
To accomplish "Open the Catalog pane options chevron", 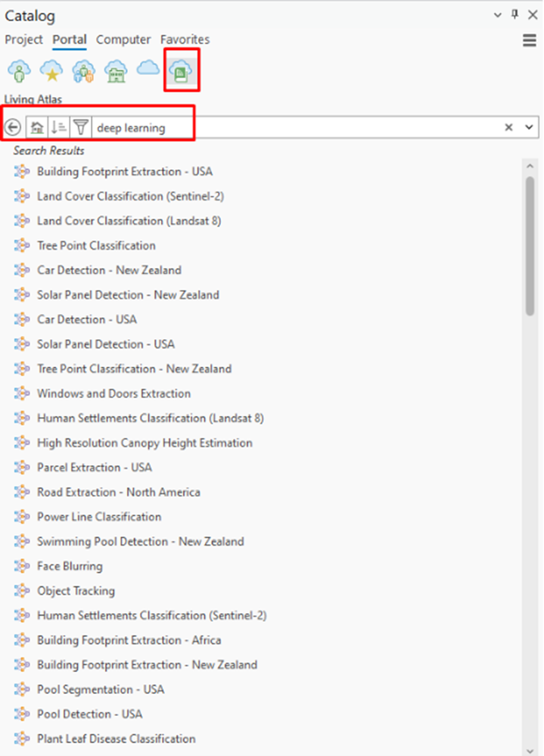I will coord(498,14).
